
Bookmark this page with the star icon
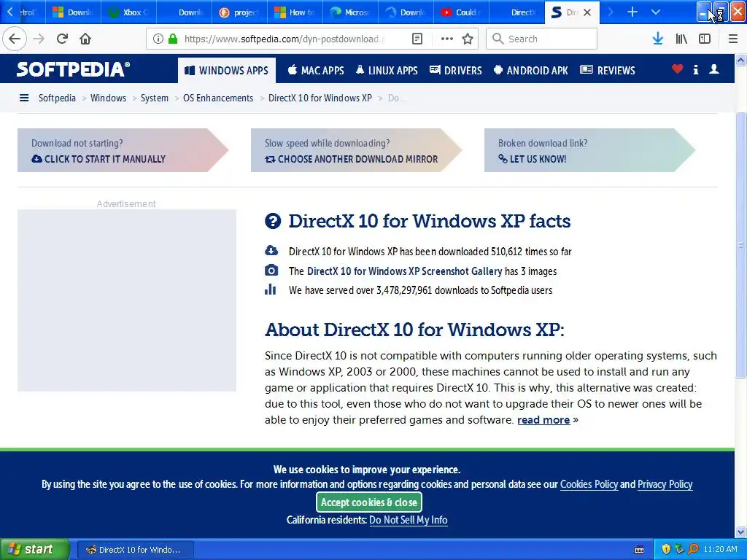tap(468, 39)
